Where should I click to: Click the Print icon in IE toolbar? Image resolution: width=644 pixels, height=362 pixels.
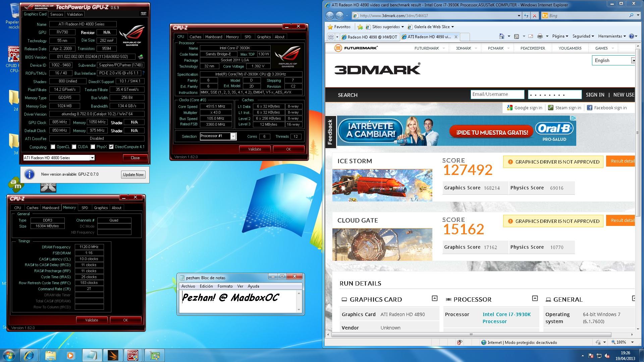click(540, 36)
